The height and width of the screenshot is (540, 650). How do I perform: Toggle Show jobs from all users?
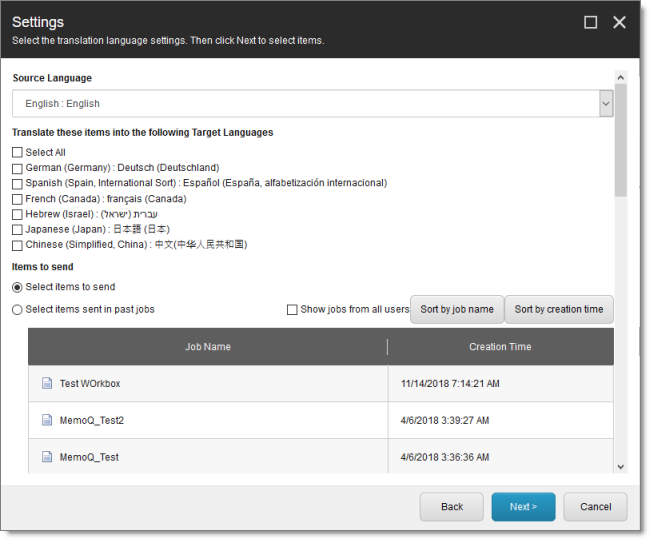point(292,310)
